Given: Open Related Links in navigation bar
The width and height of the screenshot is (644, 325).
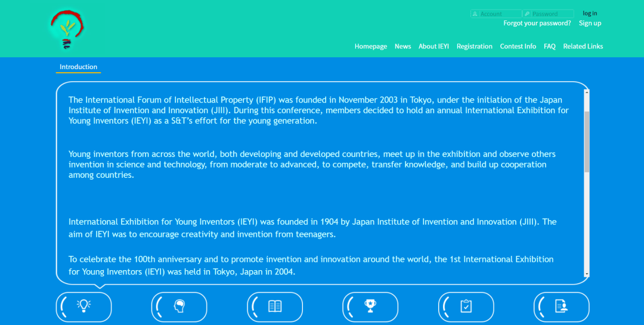Looking at the screenshot, I should (x=583, y=47).
